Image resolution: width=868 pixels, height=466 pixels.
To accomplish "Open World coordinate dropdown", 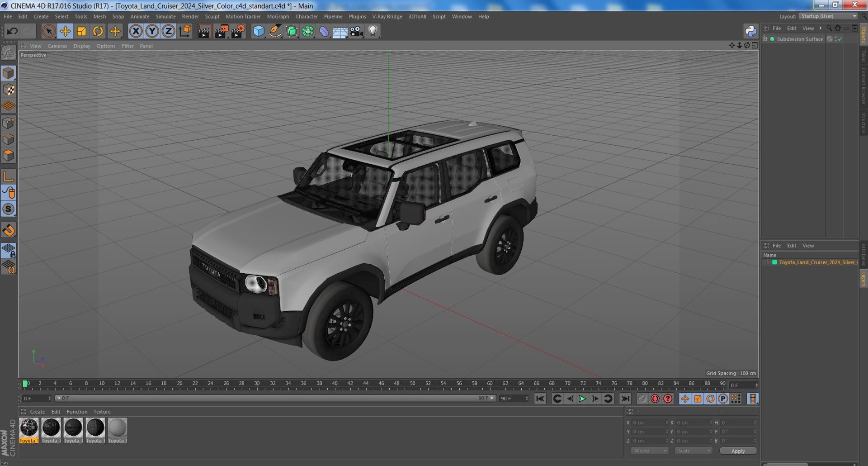I will [x=649, y=451].
